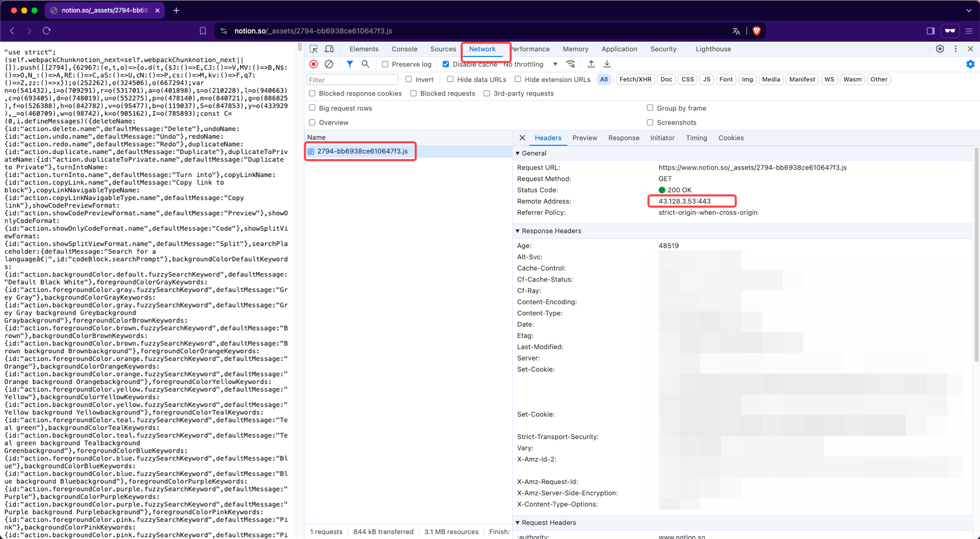Click the Network tab in DevTools
Screen dimensions: 980x539
[x=483, y=49]
